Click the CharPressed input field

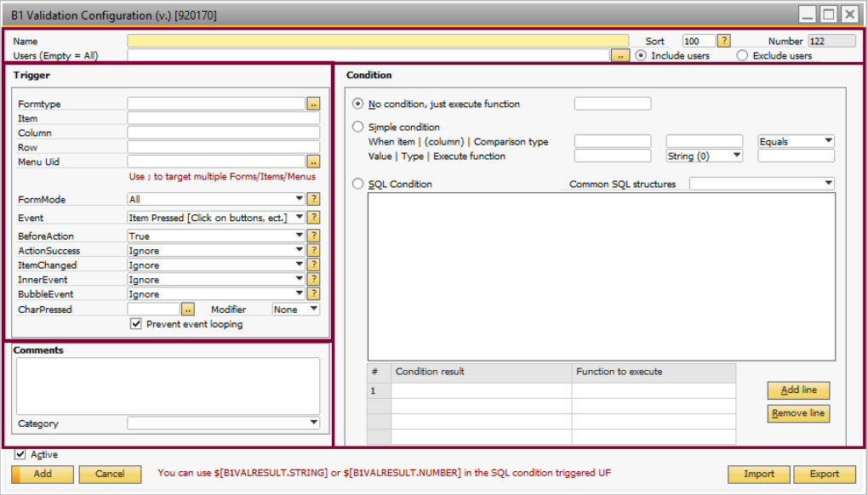(154, 310)
